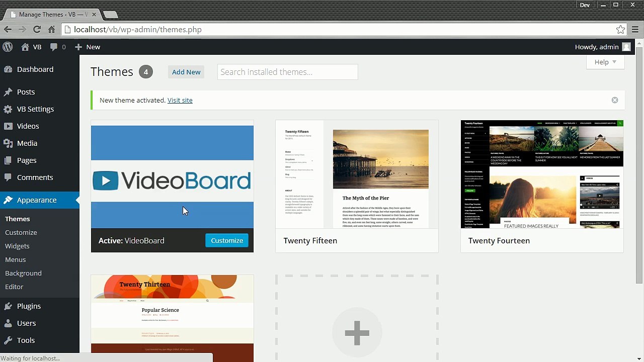
Task: Click the Users menu label
Action: click(26, 323)
